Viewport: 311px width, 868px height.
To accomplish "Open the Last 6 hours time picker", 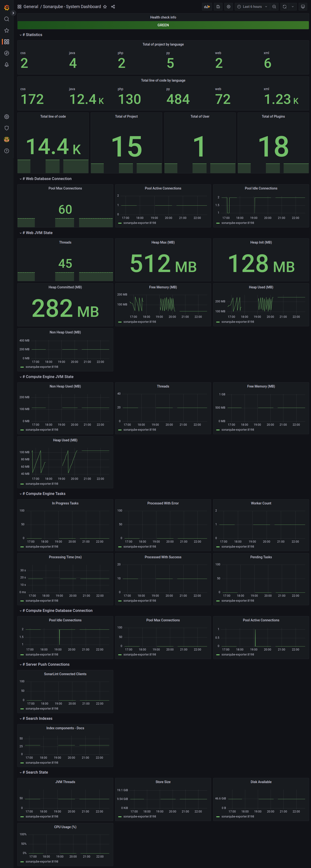I will tap(252, 7).
